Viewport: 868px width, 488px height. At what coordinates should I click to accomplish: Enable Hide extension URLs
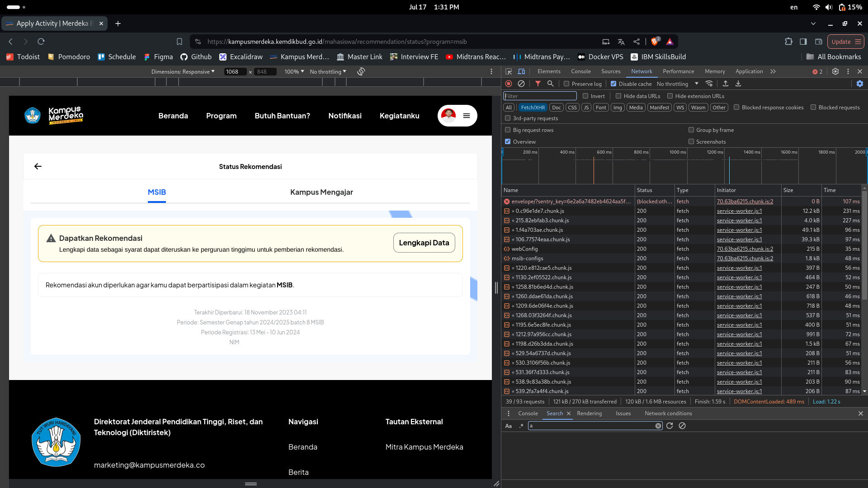pyautogui.click(x=670, y=96)
